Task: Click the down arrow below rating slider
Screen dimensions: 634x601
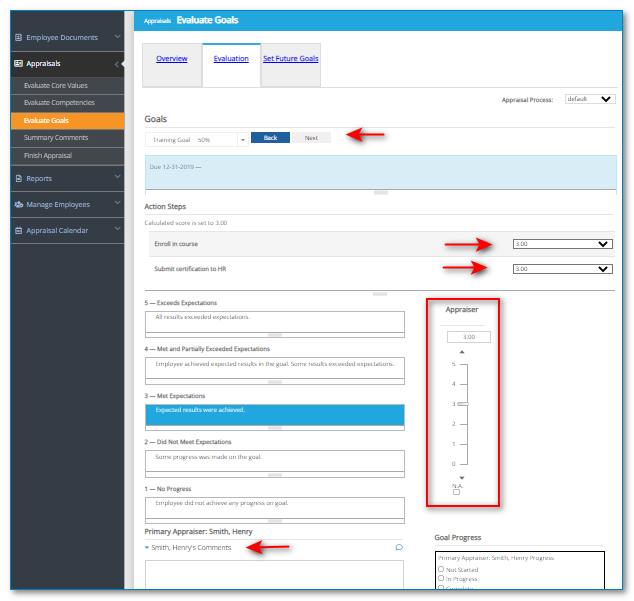Action: [461, 478]
